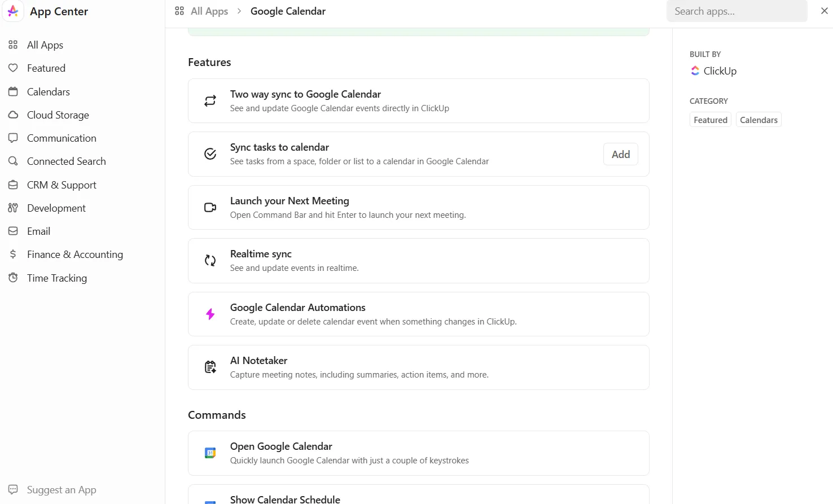Click the Google Calendar Automations lightning icon
Viewport: 833px width, 504px height.
[210, 314]
